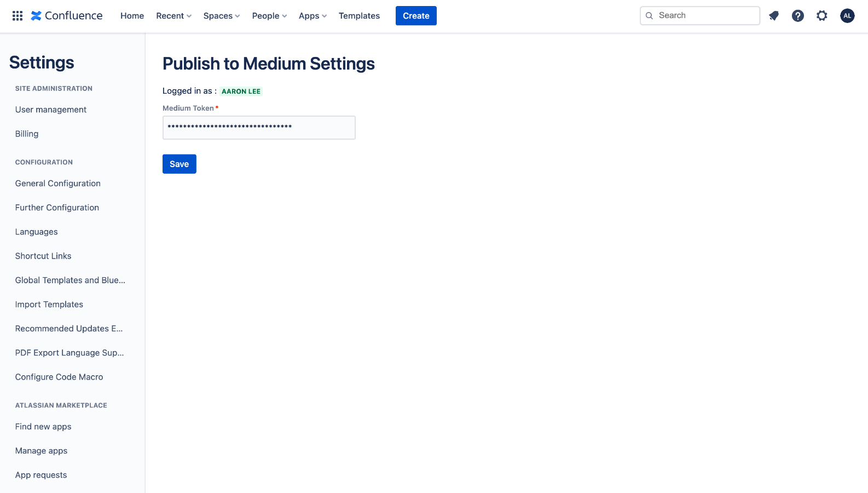
Task: Open User management settings
Action: 51,110
